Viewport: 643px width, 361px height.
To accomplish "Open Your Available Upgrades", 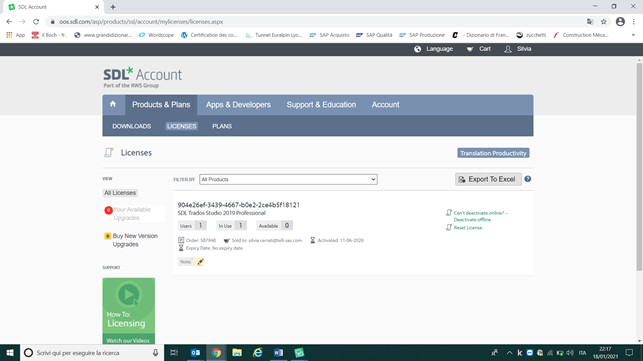I will 132,213.
